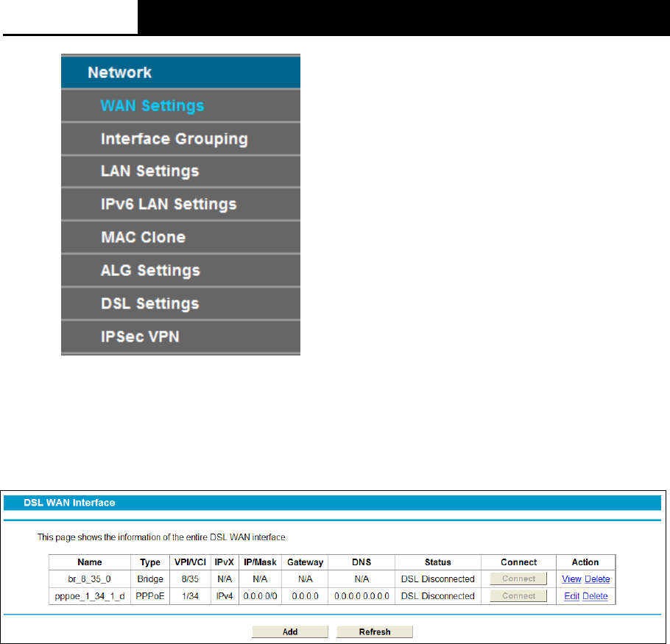This screenshot has height=644, width=670.
Task: Open the Network menu header
Action: point(180,72)
